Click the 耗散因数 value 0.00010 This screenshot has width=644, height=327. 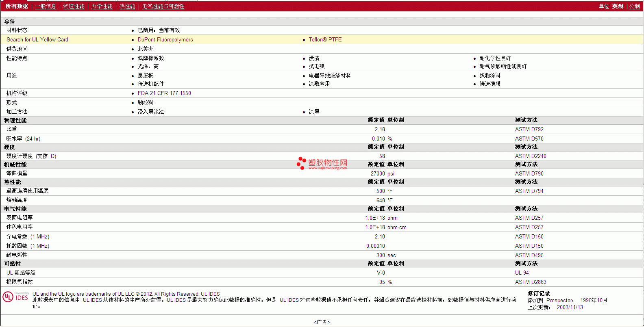tap(376, 246)
